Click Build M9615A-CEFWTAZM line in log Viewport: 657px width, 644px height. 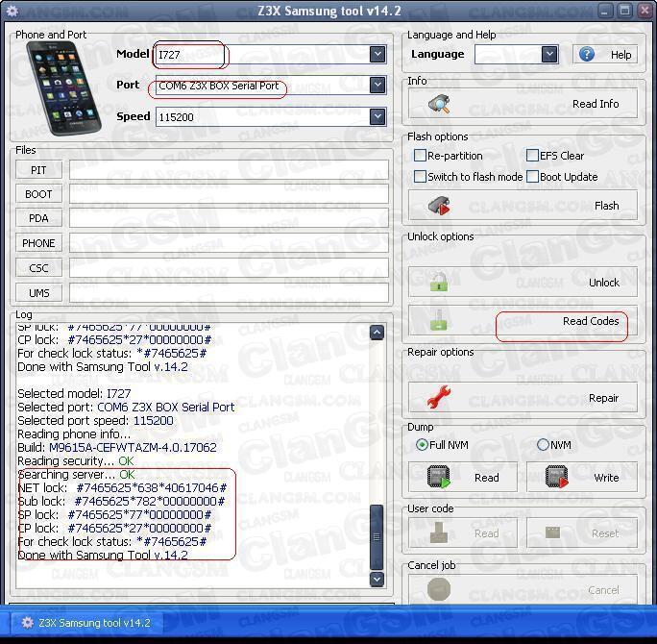pos(117,447)
